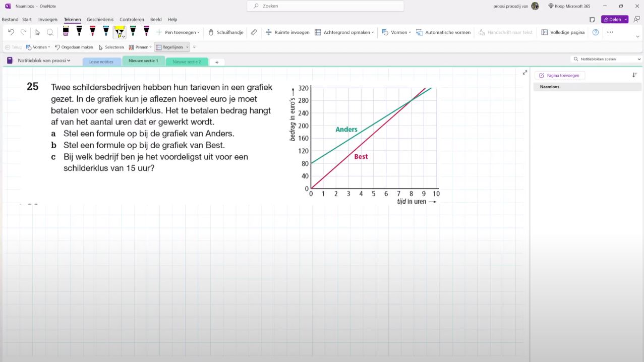644x362 pixels.
Task: Click the OneNote app logo
Action: tap(8, 6)
